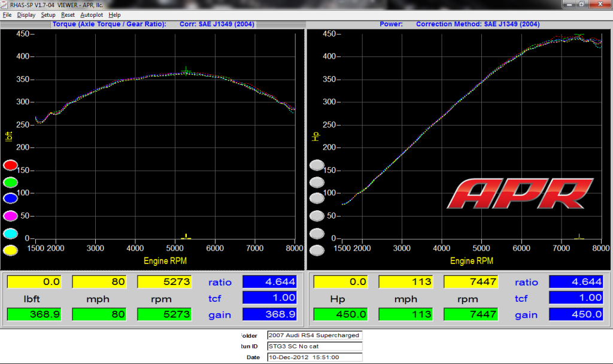The width and height of the screenshot is (613, 364).
Task: Toggle the fifth run indicator near the Hp axis
Action: point(317,233)
